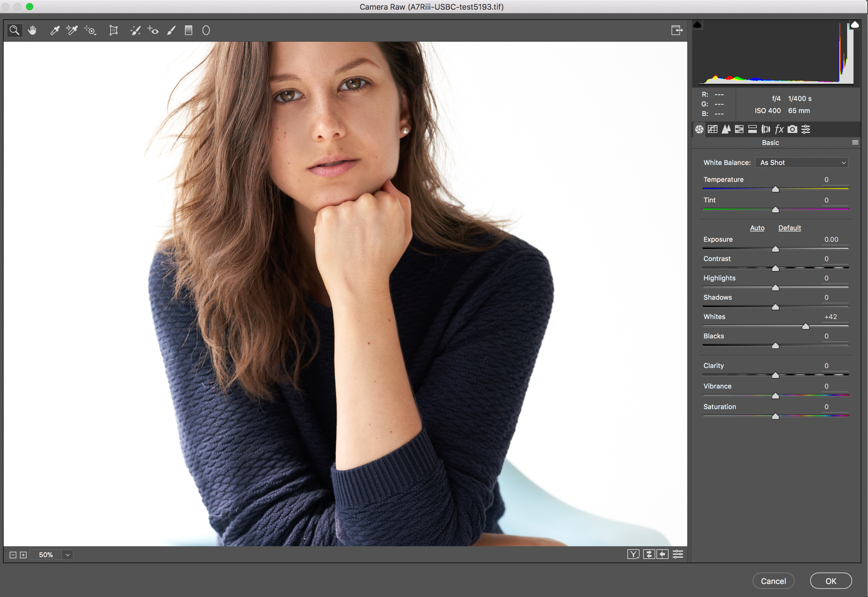Open the Camera Raw settings menu
The width and height of the screenshot is (868, 597).
pos(855,142)
